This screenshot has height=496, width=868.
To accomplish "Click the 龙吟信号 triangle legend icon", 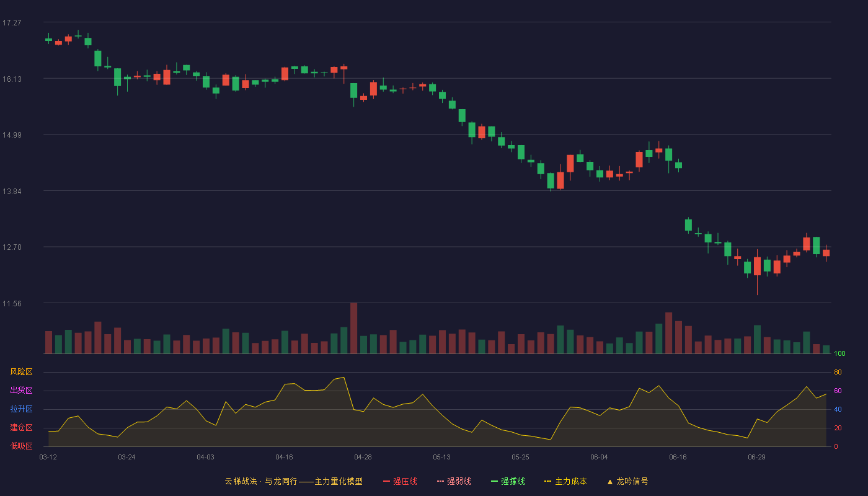I will (x=610, y=481).
